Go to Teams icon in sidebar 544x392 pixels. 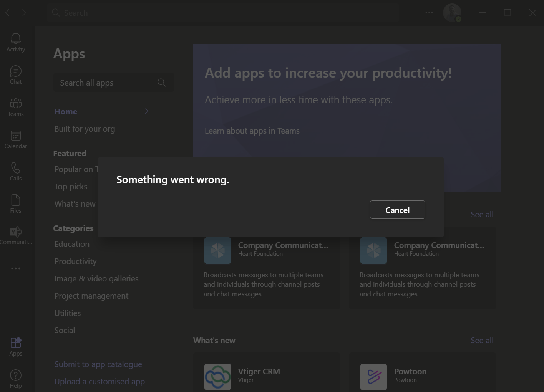16,103
